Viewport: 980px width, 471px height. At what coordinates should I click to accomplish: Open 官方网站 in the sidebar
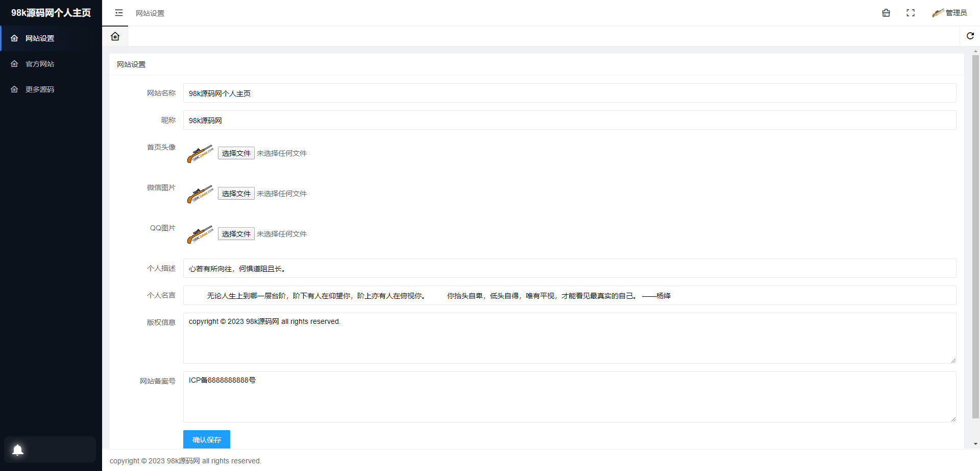(40, 64)
